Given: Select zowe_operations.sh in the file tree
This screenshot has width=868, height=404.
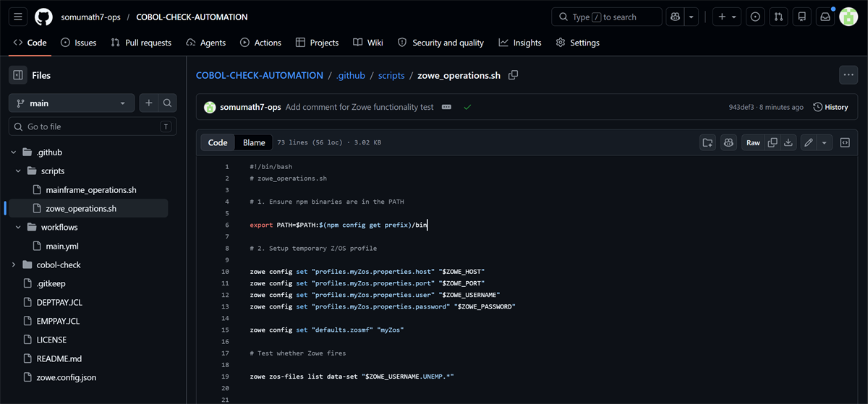Looking at the screenshot, I should click(x=80, y=209).
